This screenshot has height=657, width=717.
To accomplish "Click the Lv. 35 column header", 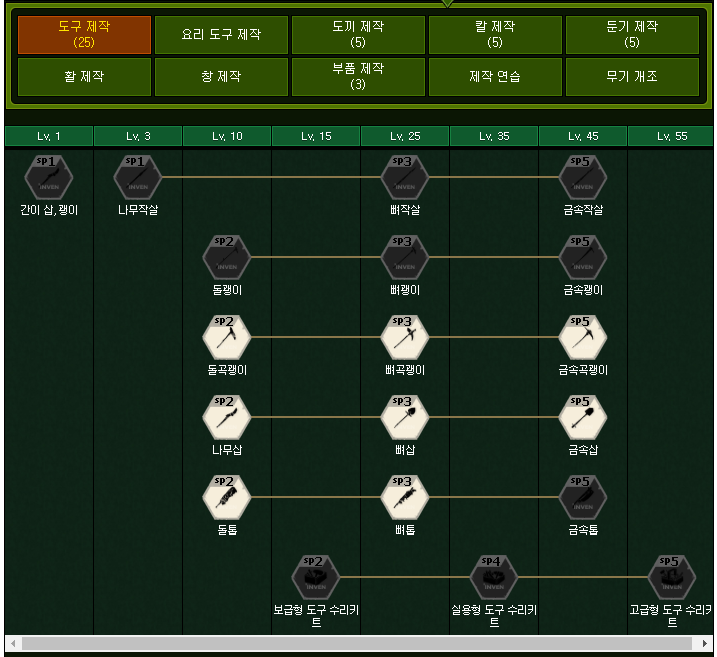I will [x=494, y=136].
